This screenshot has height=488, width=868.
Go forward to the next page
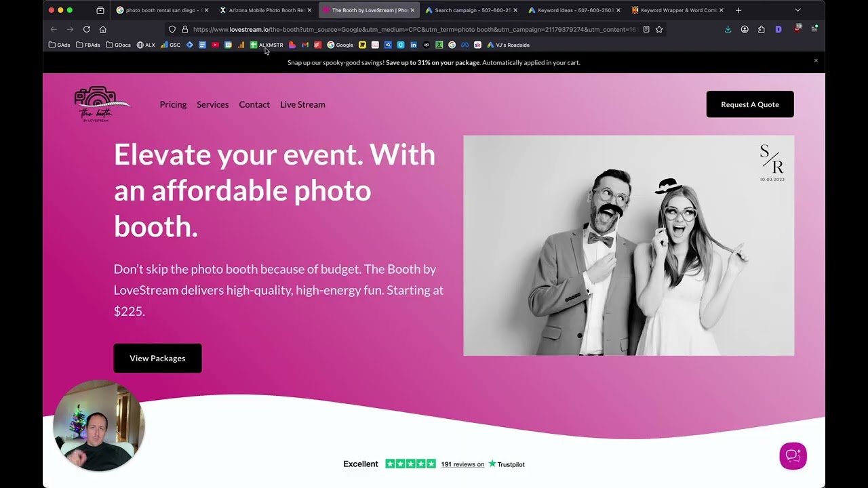(x=70, y=29)
